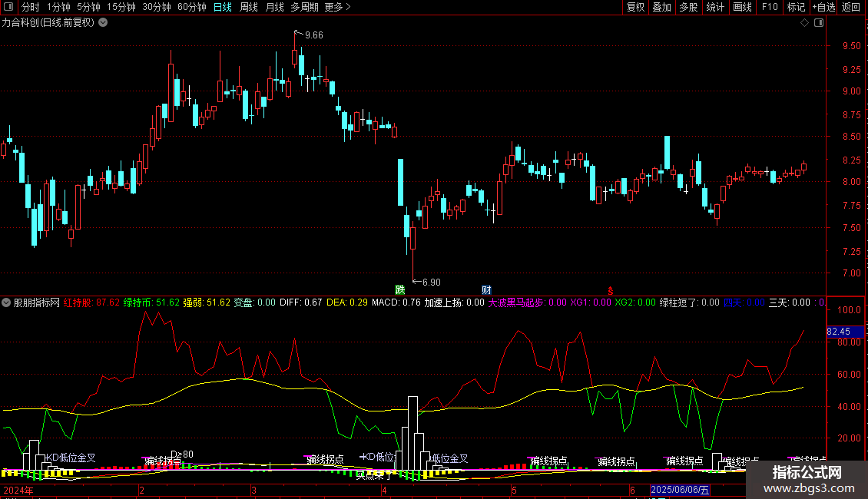Select the 30分钟 period
This screenshot has width=868, height=499.
pos(156,7)
